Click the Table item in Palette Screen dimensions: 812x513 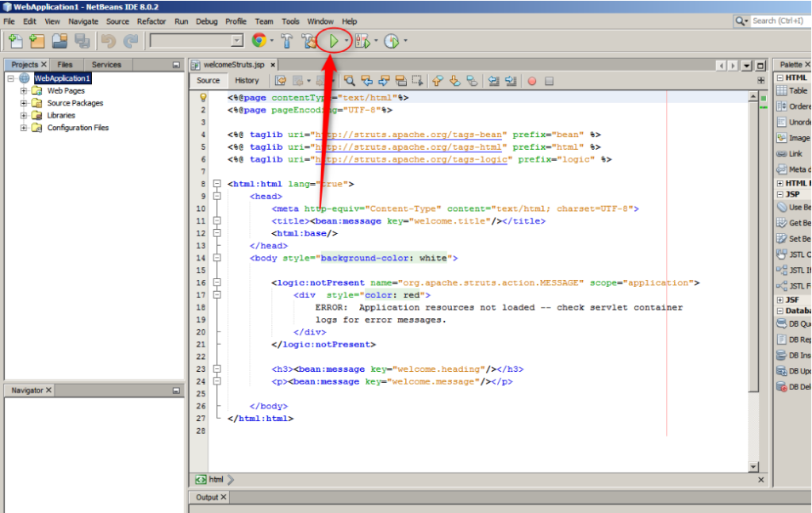point(792,90)
